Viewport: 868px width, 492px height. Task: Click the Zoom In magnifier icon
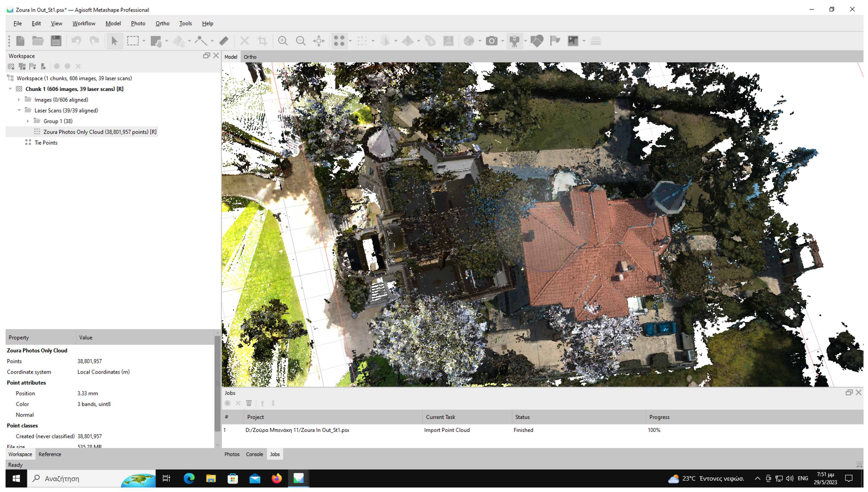click(x=282, y=41)
